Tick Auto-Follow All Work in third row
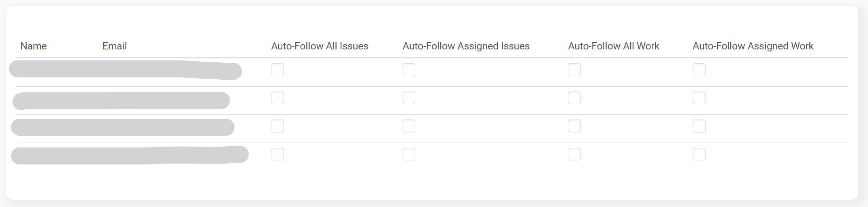The width and height of the screenshot is (868, 207). pos(574,126)
